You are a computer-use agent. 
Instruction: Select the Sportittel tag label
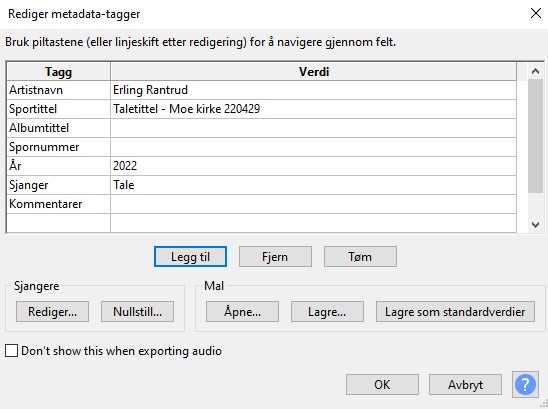[58, 109]
